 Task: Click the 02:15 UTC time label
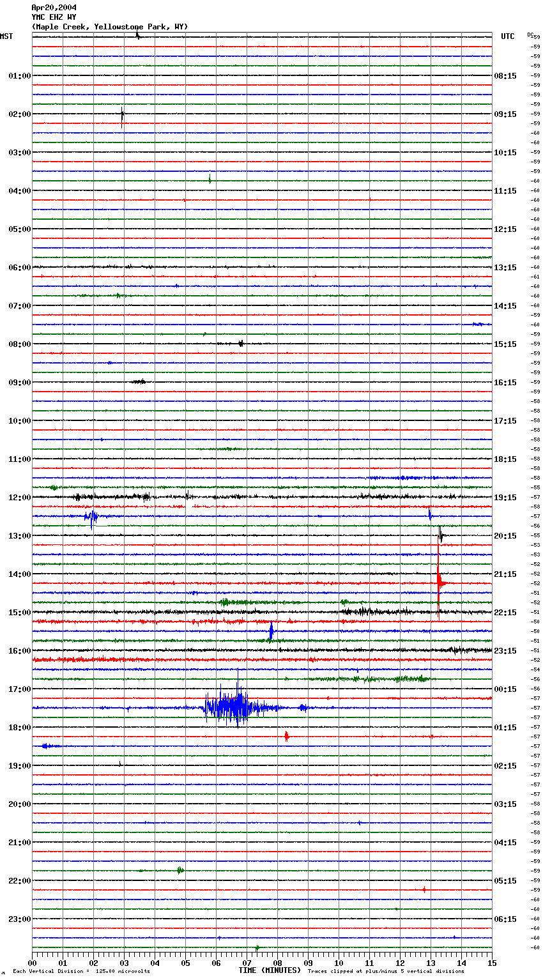(x=505, y=766)
